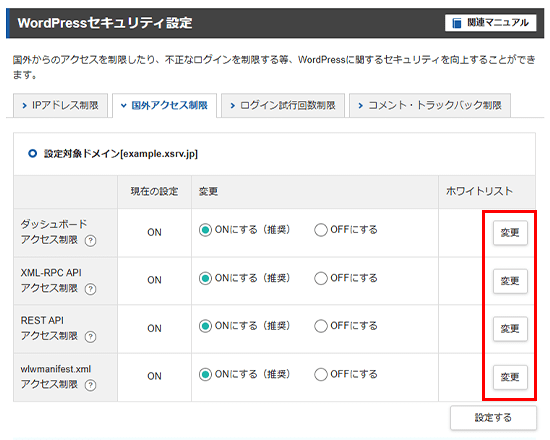Click the book icon in 関連マニュアル

pos(456,23)
